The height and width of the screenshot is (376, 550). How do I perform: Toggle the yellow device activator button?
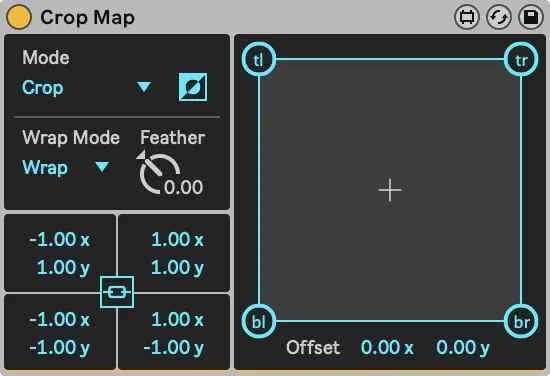pos(19,17)
